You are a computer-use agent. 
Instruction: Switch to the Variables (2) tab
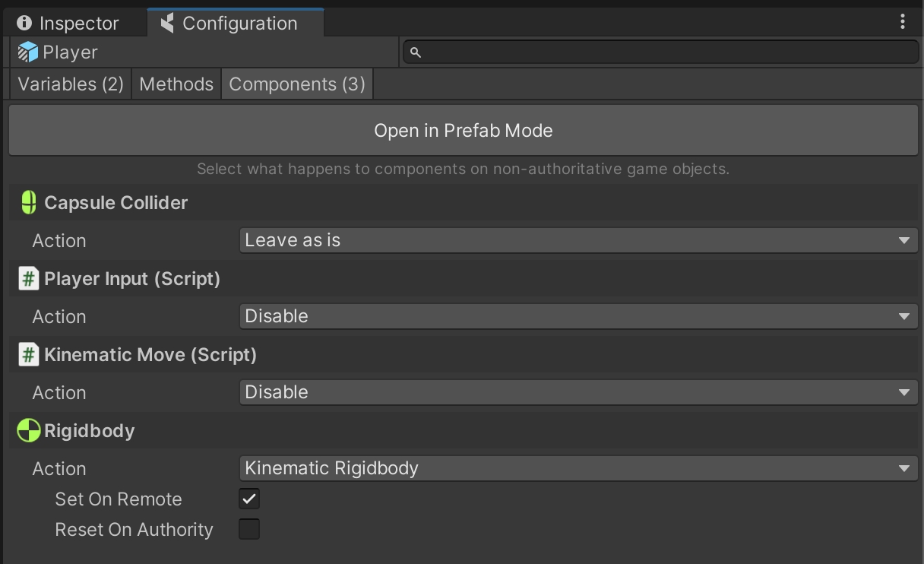(x=70, y=84)
